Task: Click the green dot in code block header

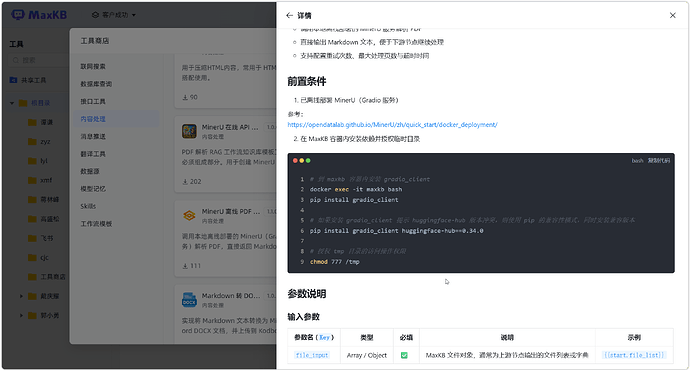Action: (308, 161)
